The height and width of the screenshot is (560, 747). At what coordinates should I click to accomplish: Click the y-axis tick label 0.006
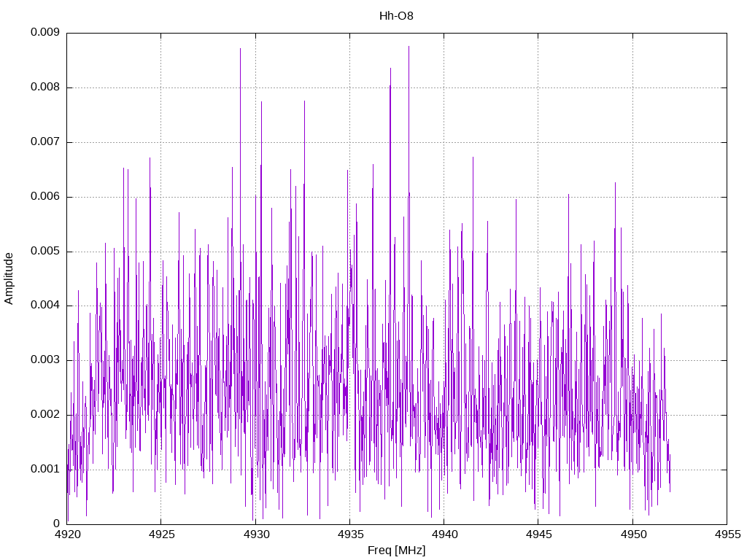click(45, 196)
